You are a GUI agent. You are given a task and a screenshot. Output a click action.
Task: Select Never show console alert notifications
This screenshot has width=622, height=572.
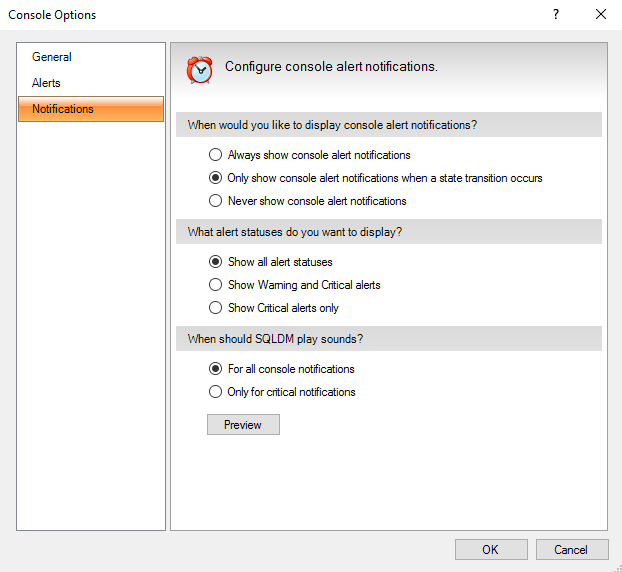(x=215, y=201)
